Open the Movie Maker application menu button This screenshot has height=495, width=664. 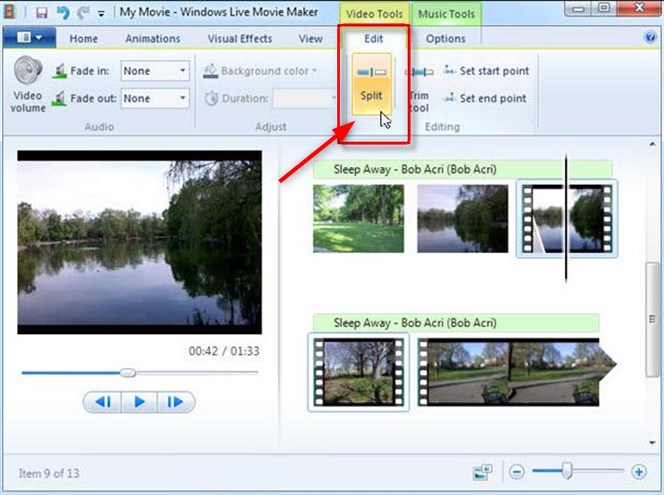coord(29,38)
